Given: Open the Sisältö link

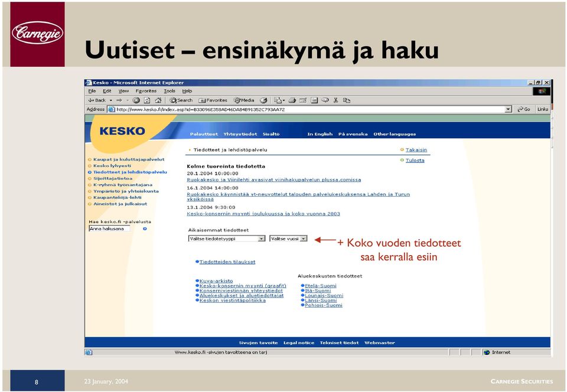Looking at the screenshot, I should (271, 134).
